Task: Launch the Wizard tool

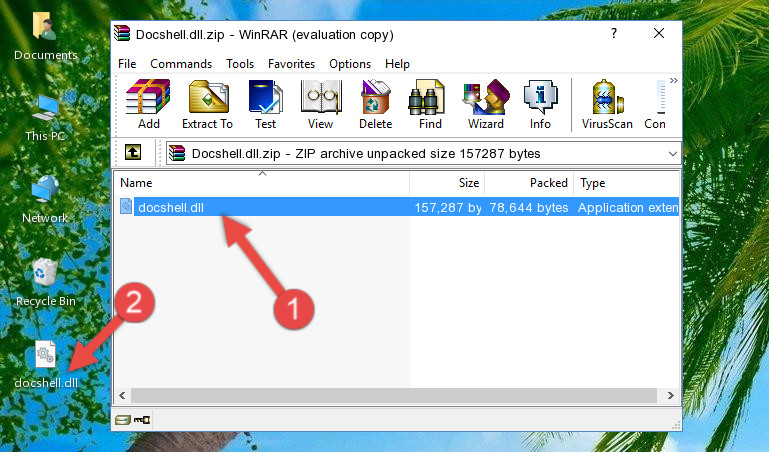Action: [486, 104]
